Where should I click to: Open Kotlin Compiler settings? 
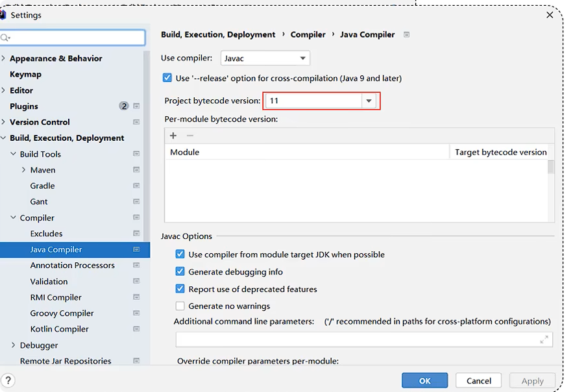pos(60,329)
